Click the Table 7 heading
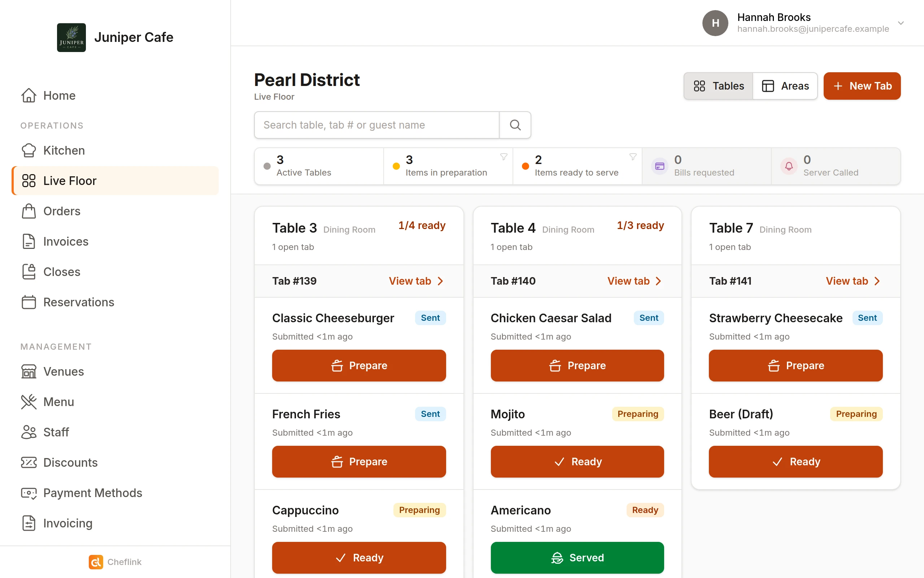 (x=731, y=228)
